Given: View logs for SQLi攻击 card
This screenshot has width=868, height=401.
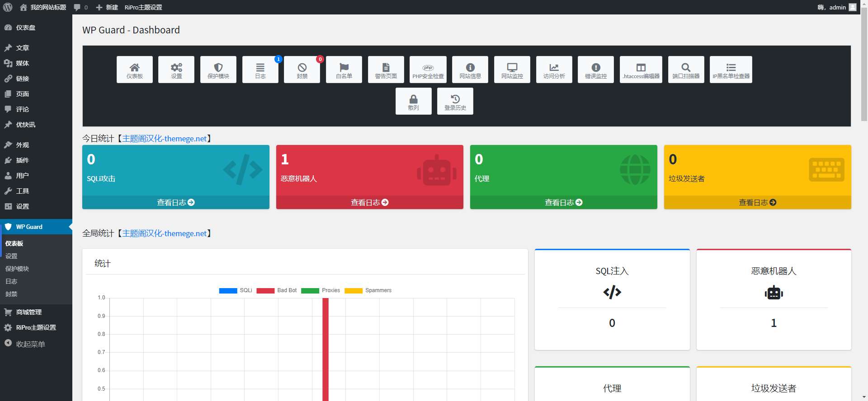Looking at the screenshot, I should coord(176,202).
